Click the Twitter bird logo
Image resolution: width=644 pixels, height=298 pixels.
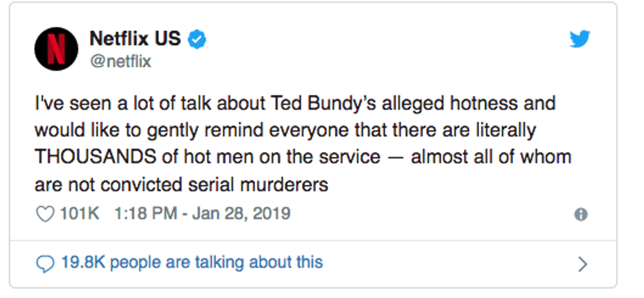(x=580, y=40)
